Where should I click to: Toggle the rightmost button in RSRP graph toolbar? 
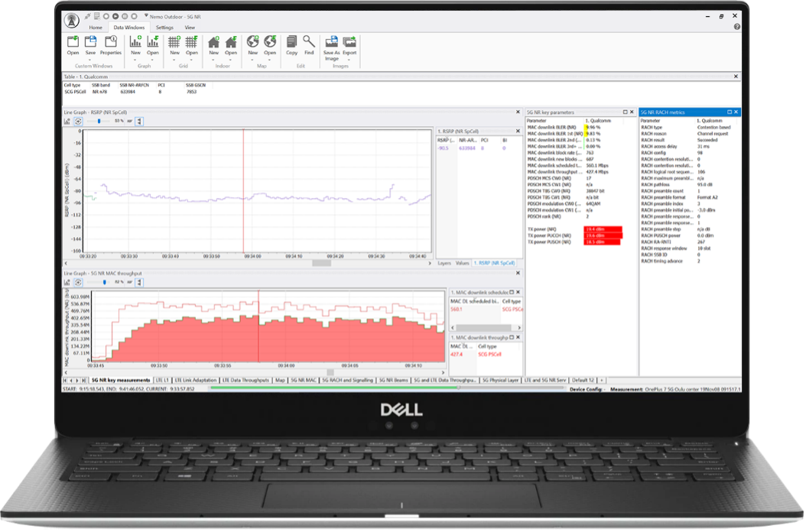tap(139, 121)
